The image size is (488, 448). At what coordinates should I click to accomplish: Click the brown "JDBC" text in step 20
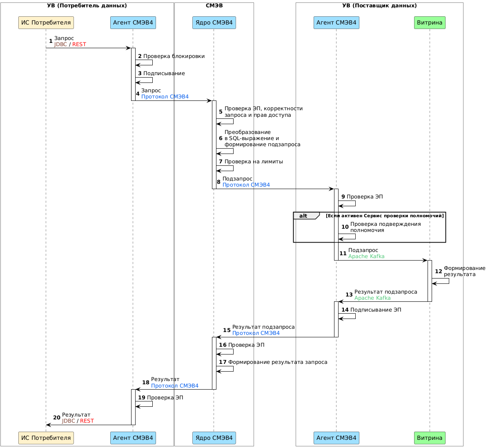pyautogui.click(x=68, y=421)
